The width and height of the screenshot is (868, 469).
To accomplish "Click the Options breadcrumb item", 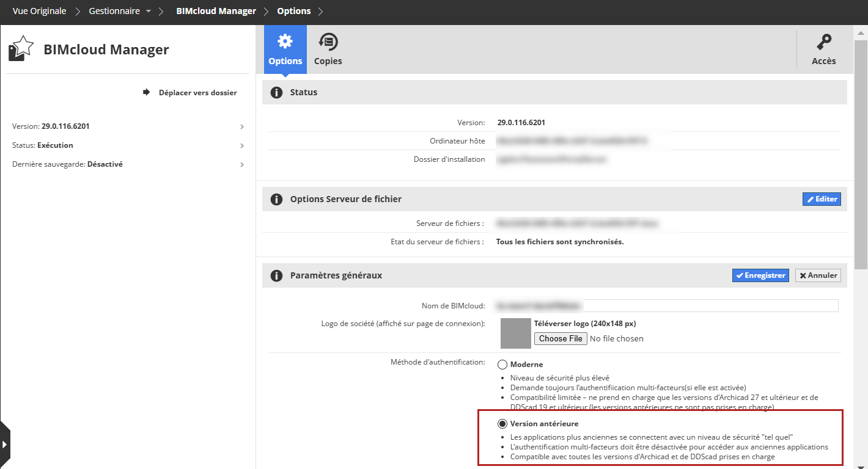I will point(294,11).
